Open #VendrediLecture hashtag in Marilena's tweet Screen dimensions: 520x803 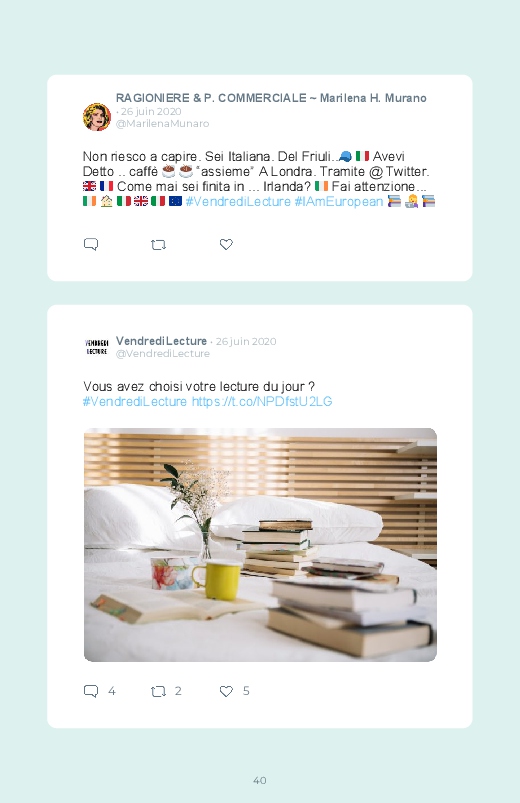tap(238, 202)
